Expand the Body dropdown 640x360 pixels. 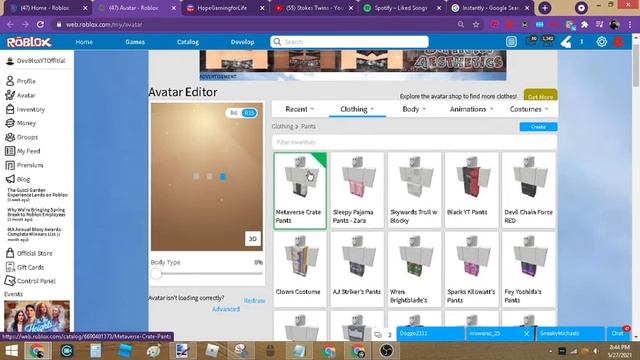tap(414, 109)
